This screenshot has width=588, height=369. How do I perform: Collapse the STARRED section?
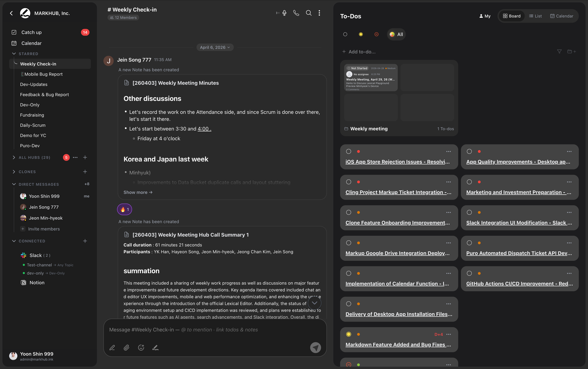point(14,54)
